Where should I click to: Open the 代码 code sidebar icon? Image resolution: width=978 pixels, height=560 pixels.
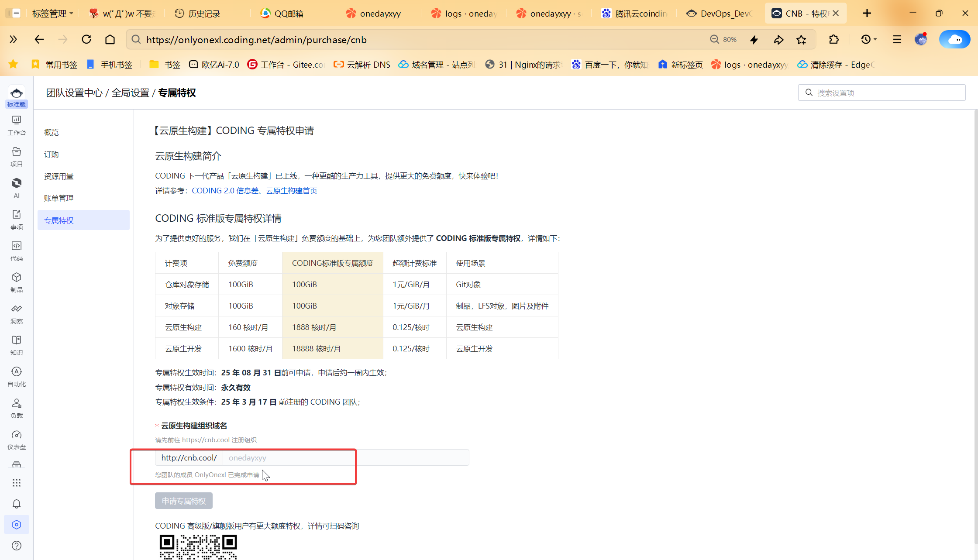(x=17, y=251)
